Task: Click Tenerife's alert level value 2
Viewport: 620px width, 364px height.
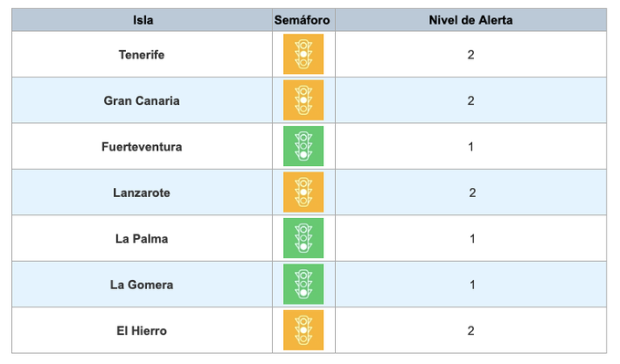Action: point(470,55)
